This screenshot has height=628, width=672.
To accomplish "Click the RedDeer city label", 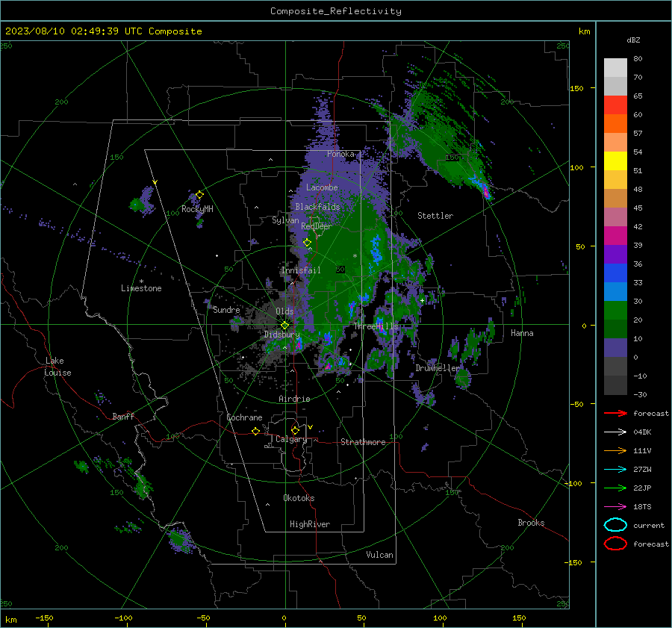I will tap(317, 226).
